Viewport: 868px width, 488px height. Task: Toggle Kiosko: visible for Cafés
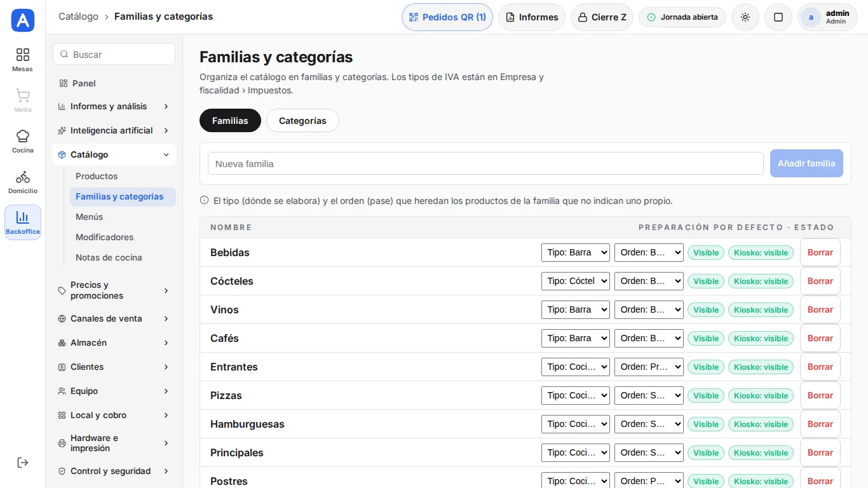(x=761, y=339)
